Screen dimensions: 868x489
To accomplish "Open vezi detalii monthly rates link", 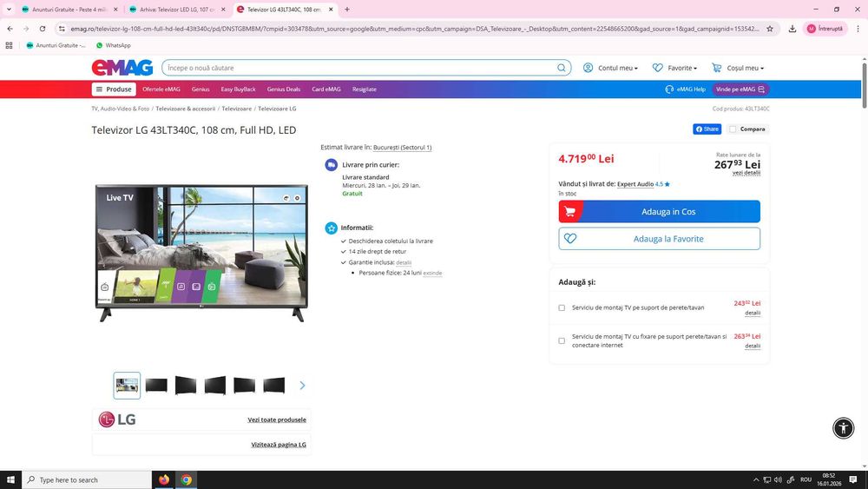I will [x=746, y=173].
